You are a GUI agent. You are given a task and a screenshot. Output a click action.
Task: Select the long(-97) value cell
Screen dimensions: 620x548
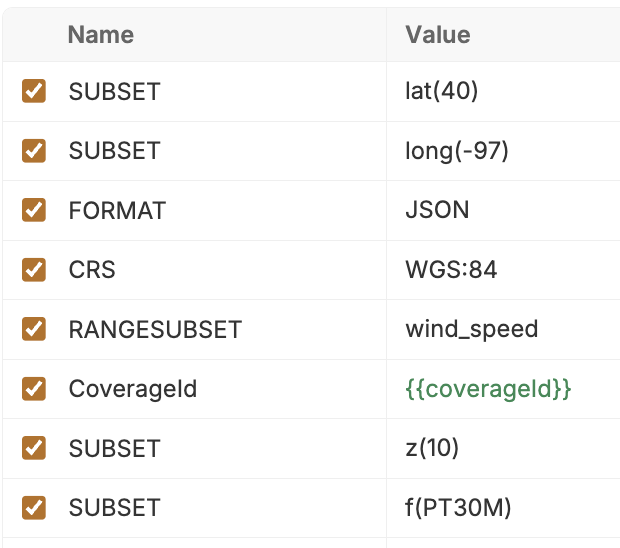coord(457,151)
